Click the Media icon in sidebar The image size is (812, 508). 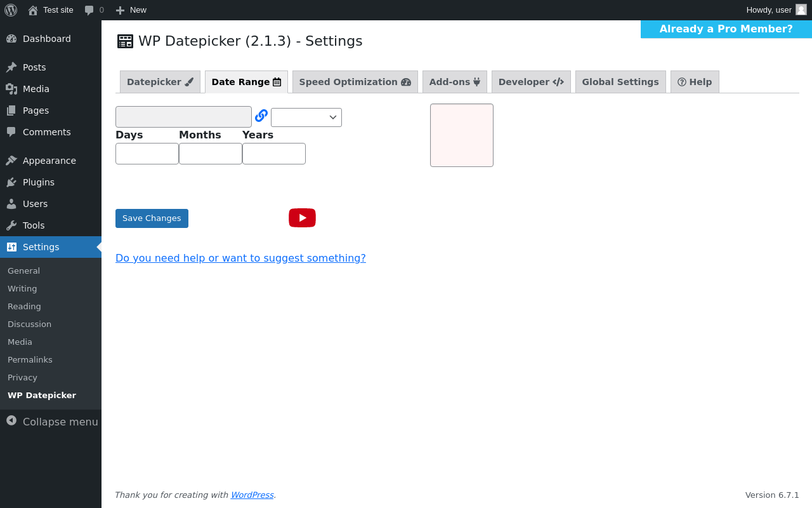coord(11,89)
